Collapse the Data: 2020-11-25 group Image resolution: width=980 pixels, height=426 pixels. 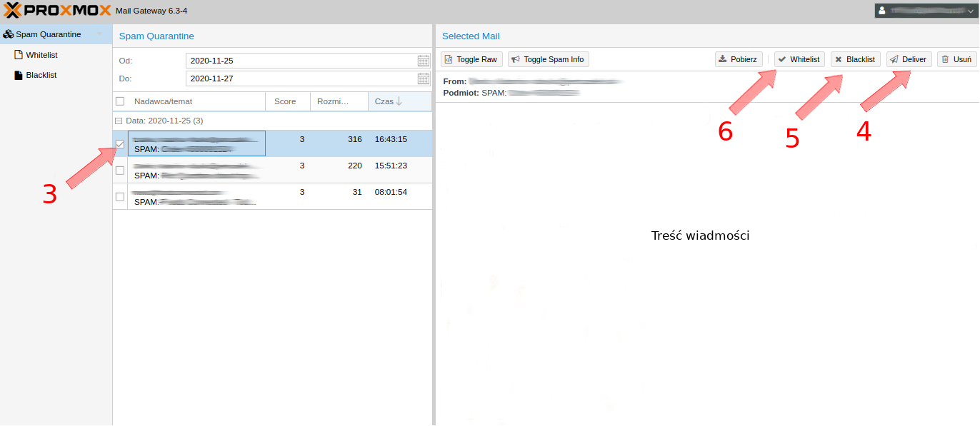[119, 121]
